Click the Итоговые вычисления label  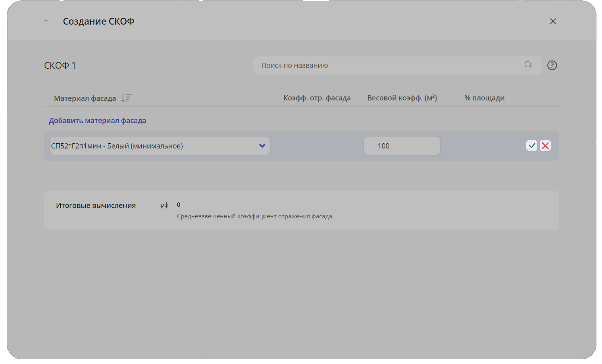pos(96,206)
